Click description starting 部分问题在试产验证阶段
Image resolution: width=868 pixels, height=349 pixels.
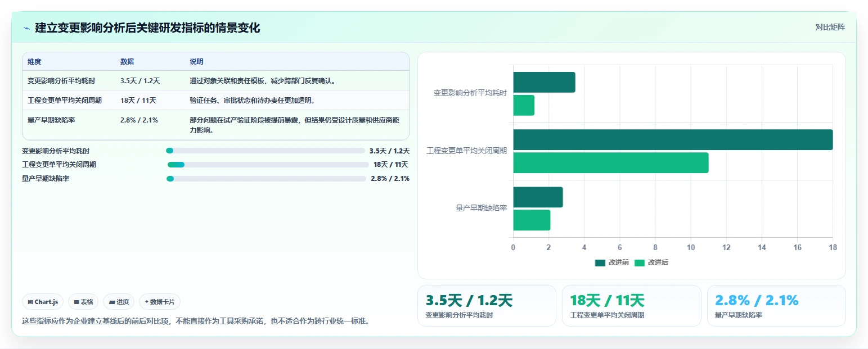pos(295,125)
